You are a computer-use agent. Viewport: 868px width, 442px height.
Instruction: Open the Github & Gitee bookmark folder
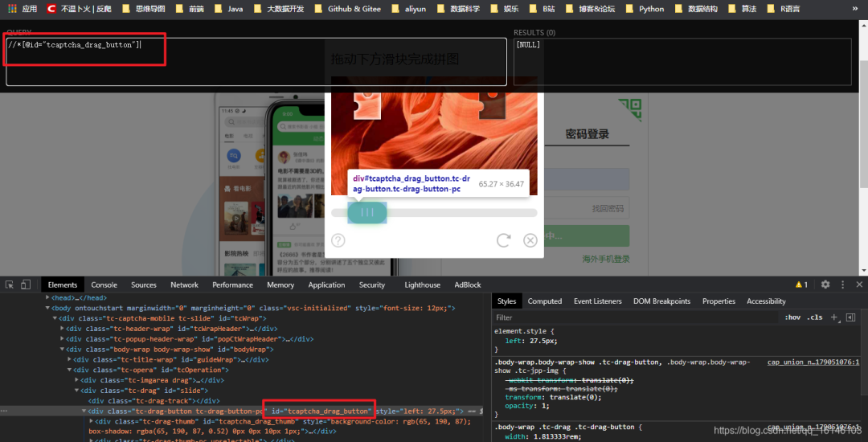348,9
